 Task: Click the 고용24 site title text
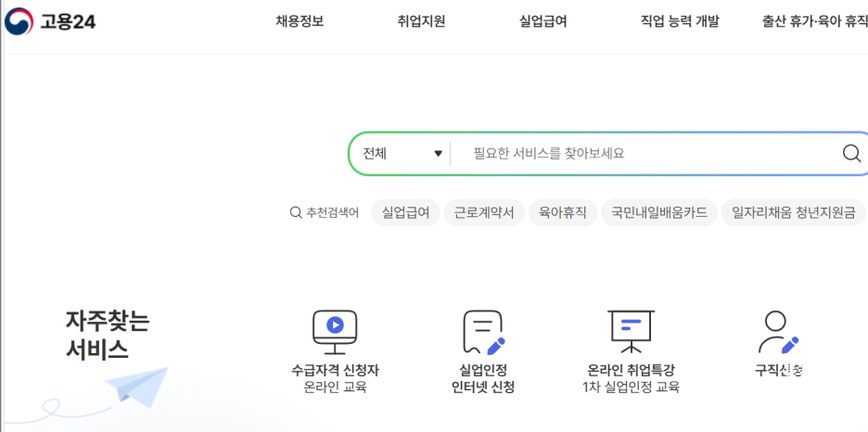(x=68, y=22)
